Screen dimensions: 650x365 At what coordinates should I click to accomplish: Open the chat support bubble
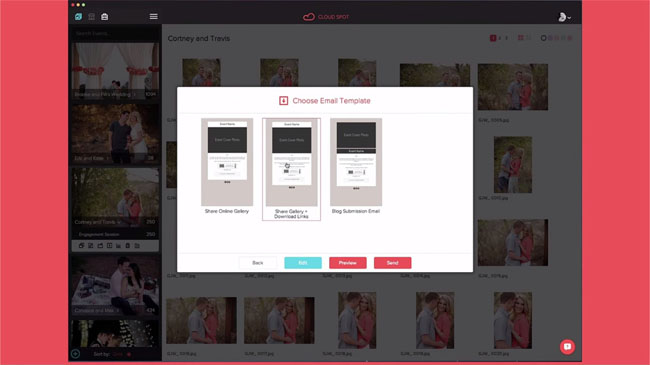(568, 346)
